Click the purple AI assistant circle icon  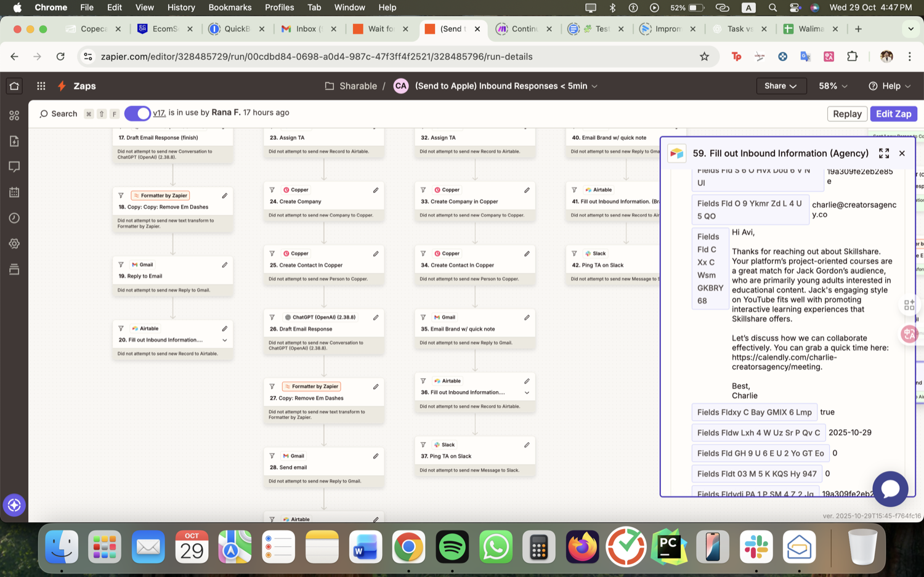tap(14, 506)
